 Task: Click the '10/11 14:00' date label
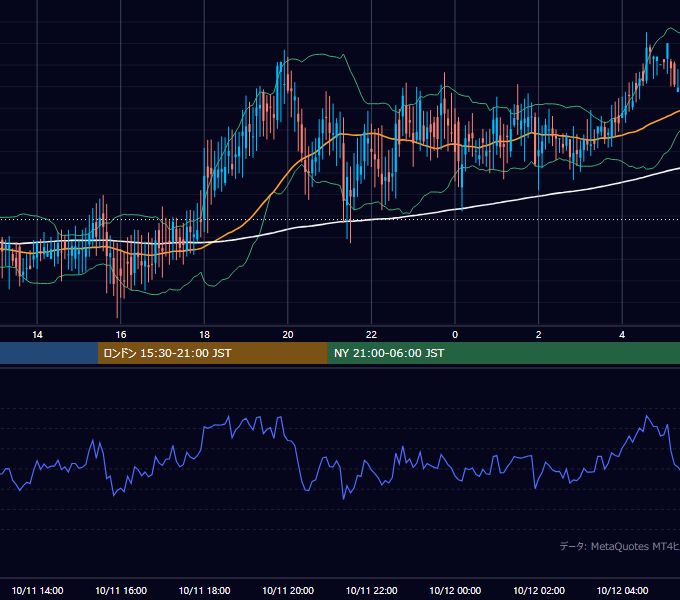pos(37,590)
